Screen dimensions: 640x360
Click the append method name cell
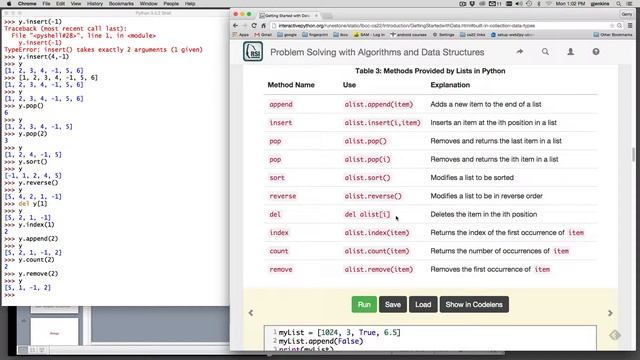(281, 104)
